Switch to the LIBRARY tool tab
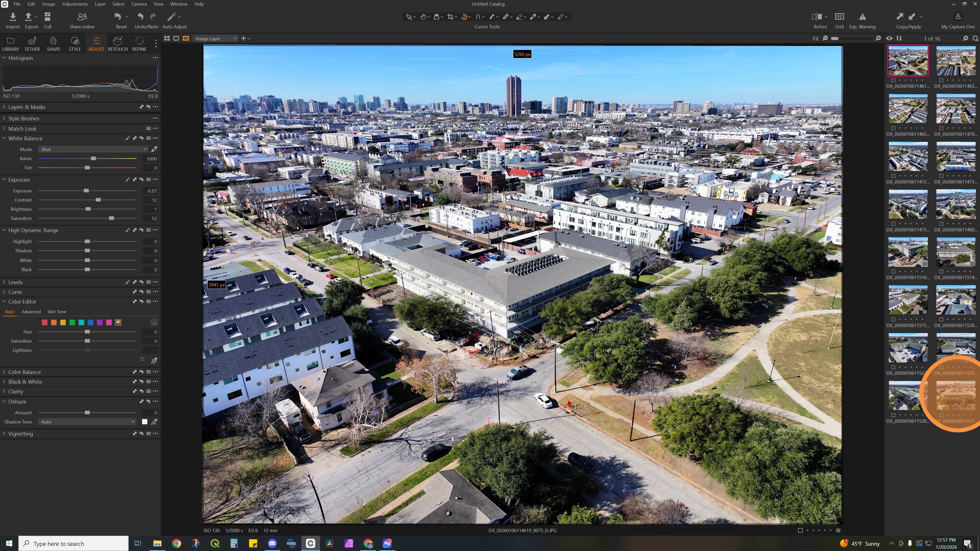Screen dimensions: 980x551 [11, 44]
